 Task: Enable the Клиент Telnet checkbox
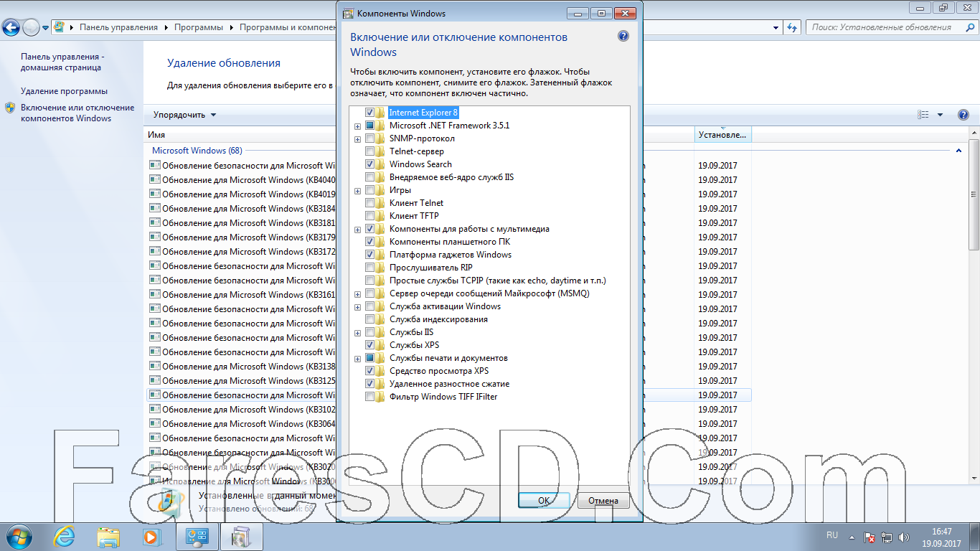[369, 203]
